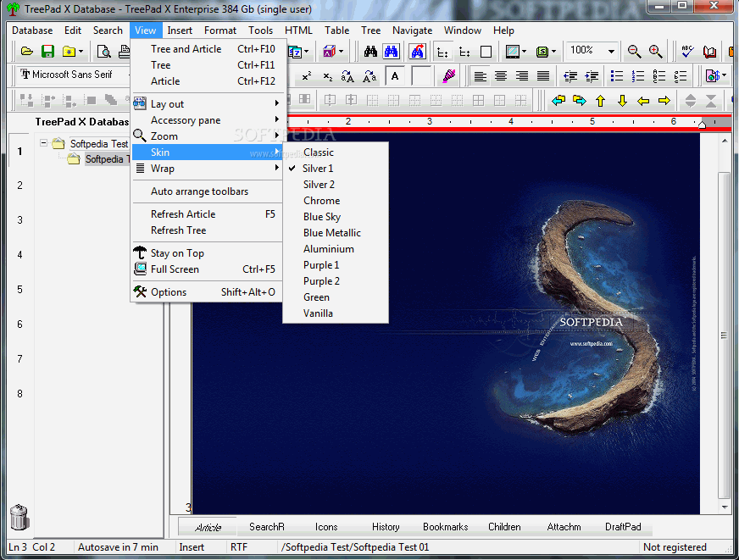This screenshot has width=739, height=560.
Task: Zoom in with the plus magnifier icon
Action: coord(656,51)
